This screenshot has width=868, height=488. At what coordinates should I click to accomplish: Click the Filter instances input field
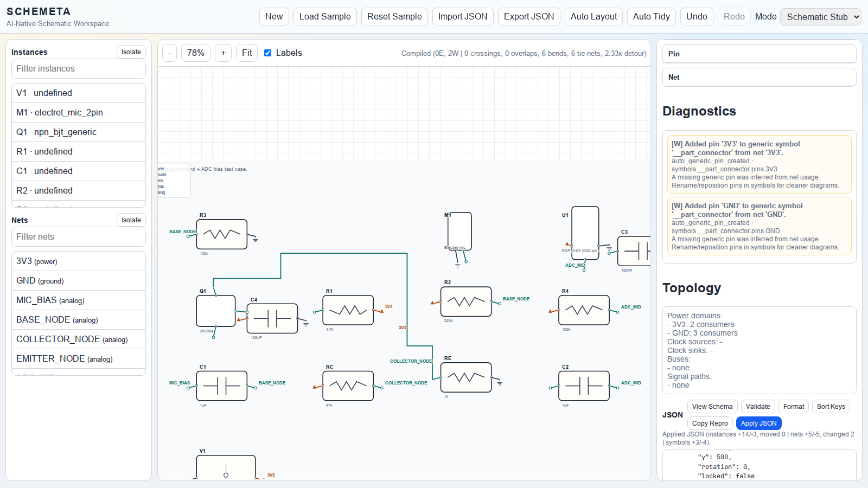pyautogui.click(x=78, y=69)
